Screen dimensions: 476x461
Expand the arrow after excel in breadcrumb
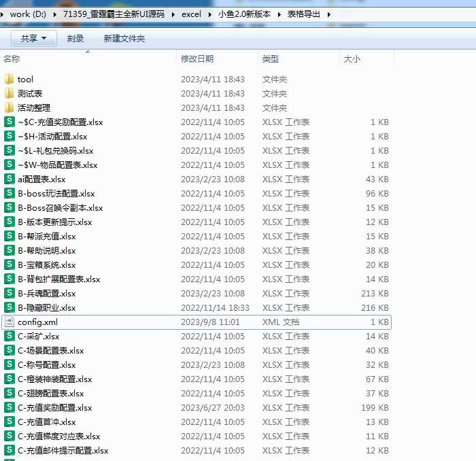206,14
